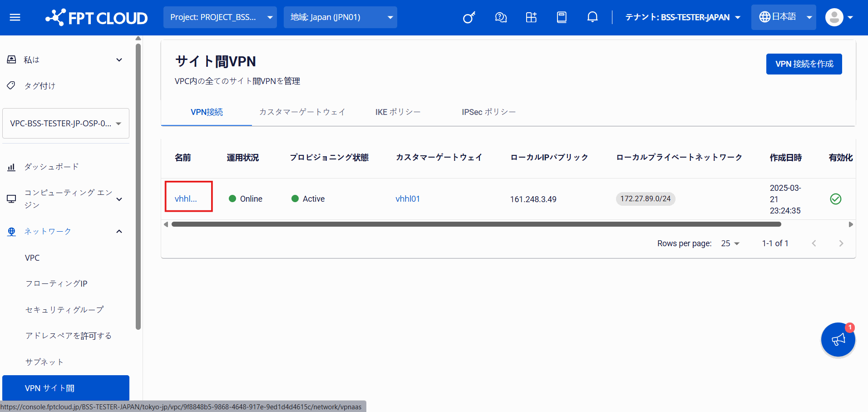The height and width of the screenshot is (412, 868).
Task: Click the compute engine monitor icon
Action: tap(12, 199)
